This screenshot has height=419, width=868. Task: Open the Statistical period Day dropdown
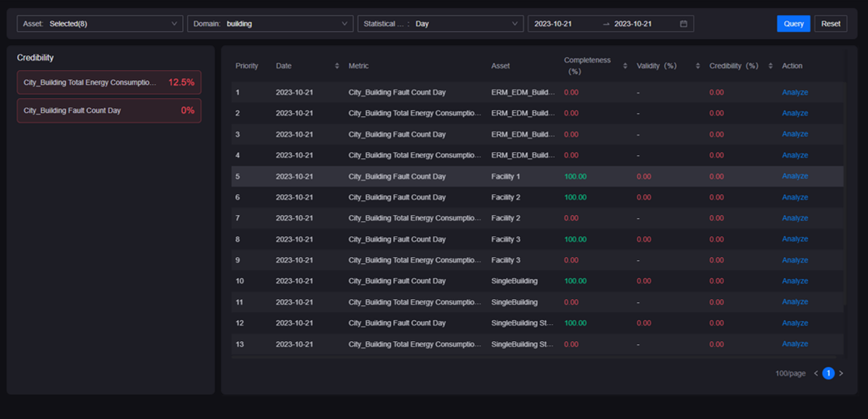[x=440, y=24]
